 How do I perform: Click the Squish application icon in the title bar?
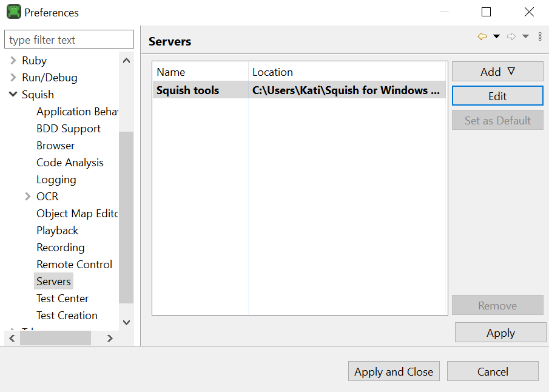(13, 12)
